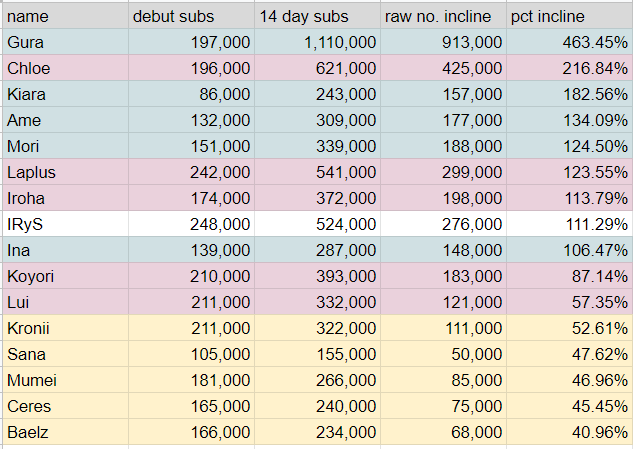
Task: Click Laplus's 541,000 cell
Action: (317, 172)
